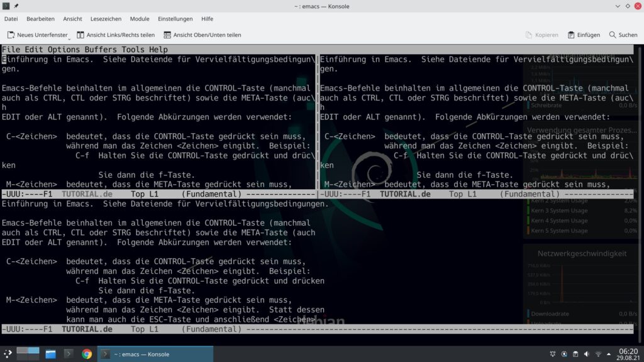Open the Ansicht menu in the menu bar
This screenshot has height=362, width=644.
tap(72, 19)
